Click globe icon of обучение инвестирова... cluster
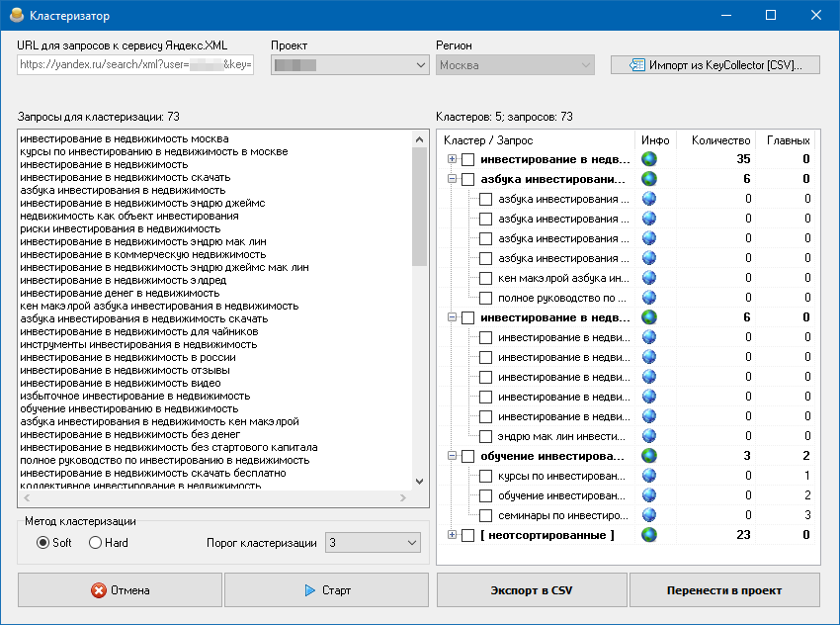The image size is (840, 625). (648, 456)
